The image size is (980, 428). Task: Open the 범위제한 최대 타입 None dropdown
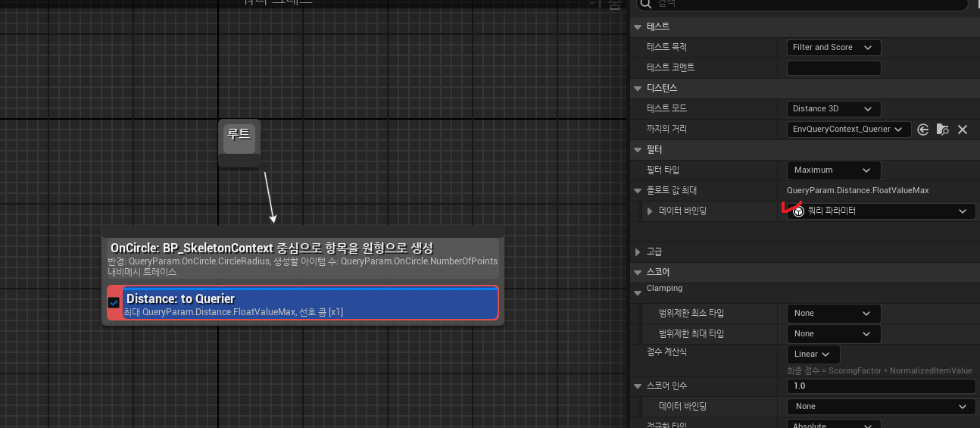[834, 333]
